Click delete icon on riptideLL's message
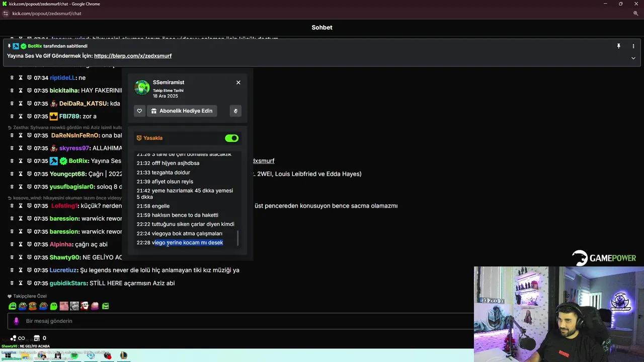Viewport: 644px width, 362px height. pos(12,78)
